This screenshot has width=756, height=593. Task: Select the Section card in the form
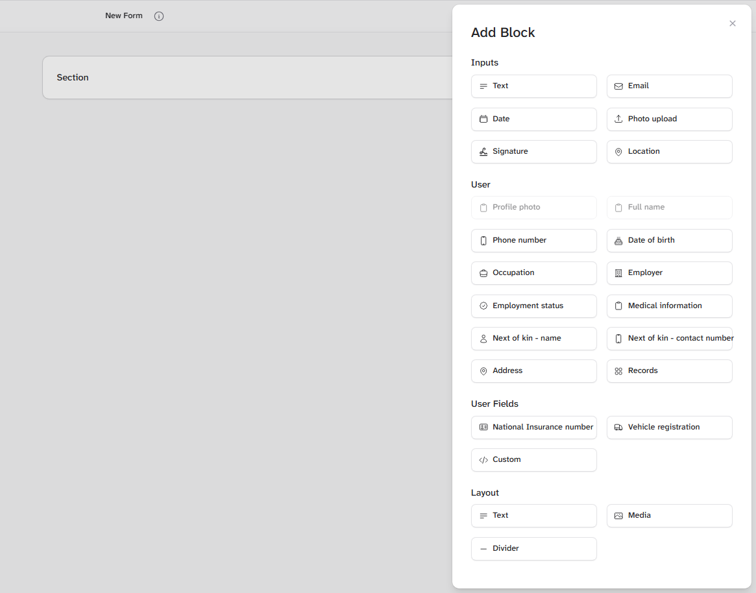click(x=247, y=78)
